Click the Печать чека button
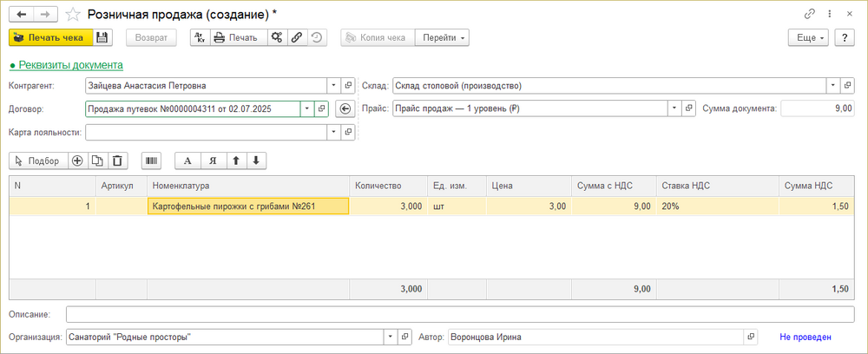Screen dimensions: 868x354 tap(49, 37)
